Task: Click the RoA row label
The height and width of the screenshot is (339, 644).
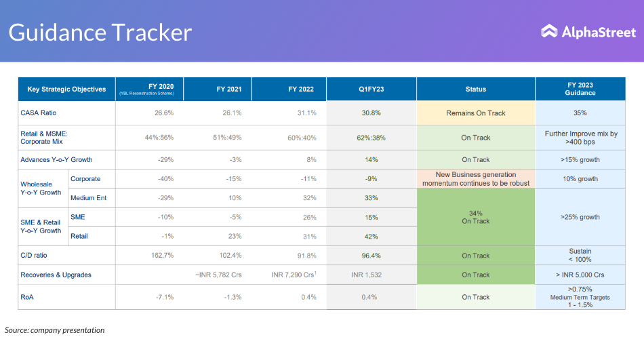Action: 28,297
